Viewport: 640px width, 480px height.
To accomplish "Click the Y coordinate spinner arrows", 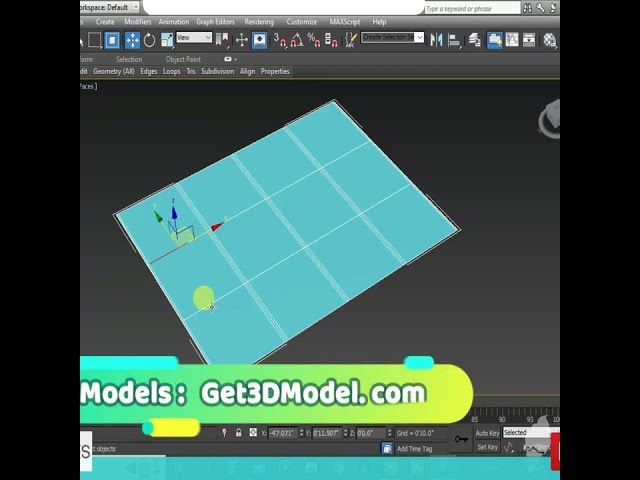I will 345,433.
